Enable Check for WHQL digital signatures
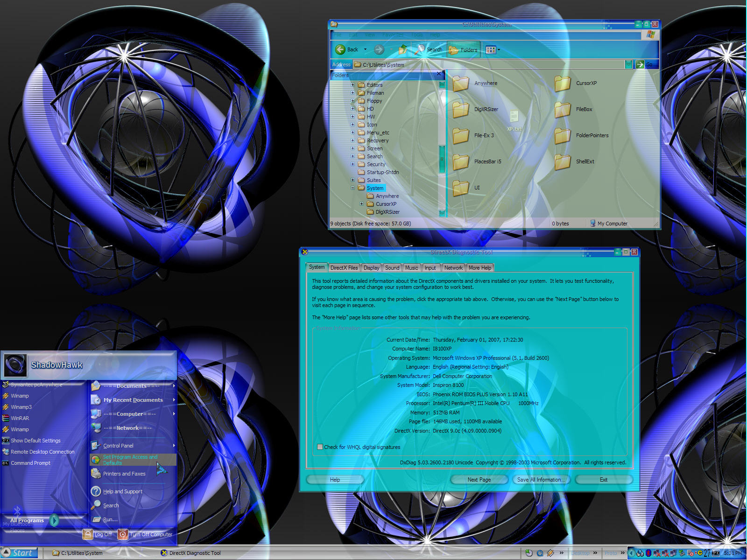Screen dimensions: 747x560 click(320, 447)
